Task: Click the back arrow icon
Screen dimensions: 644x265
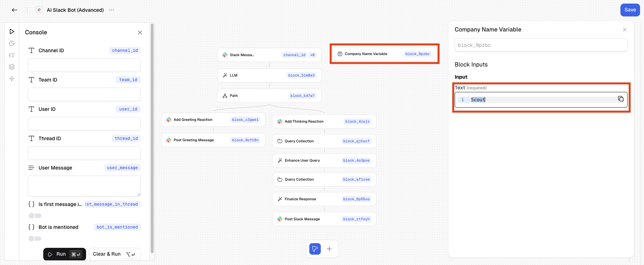Action: click(15, 10)
